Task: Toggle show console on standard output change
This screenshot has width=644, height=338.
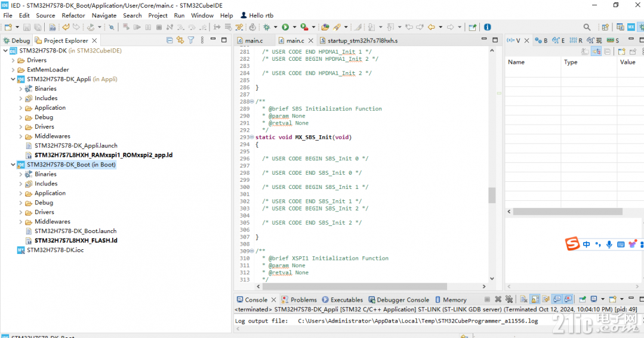Action: (x=557, y=299)
